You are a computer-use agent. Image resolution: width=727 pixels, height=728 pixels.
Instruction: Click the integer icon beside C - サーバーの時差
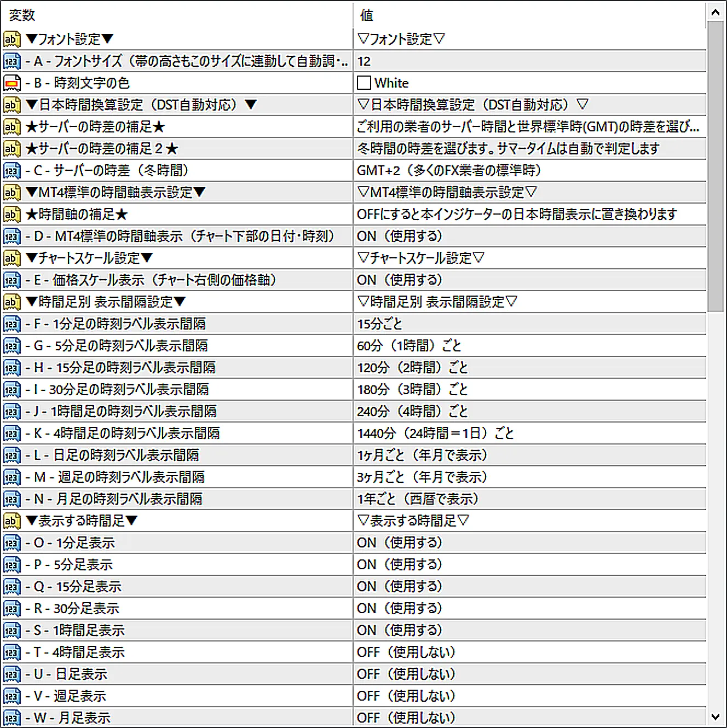coord(12,171)
